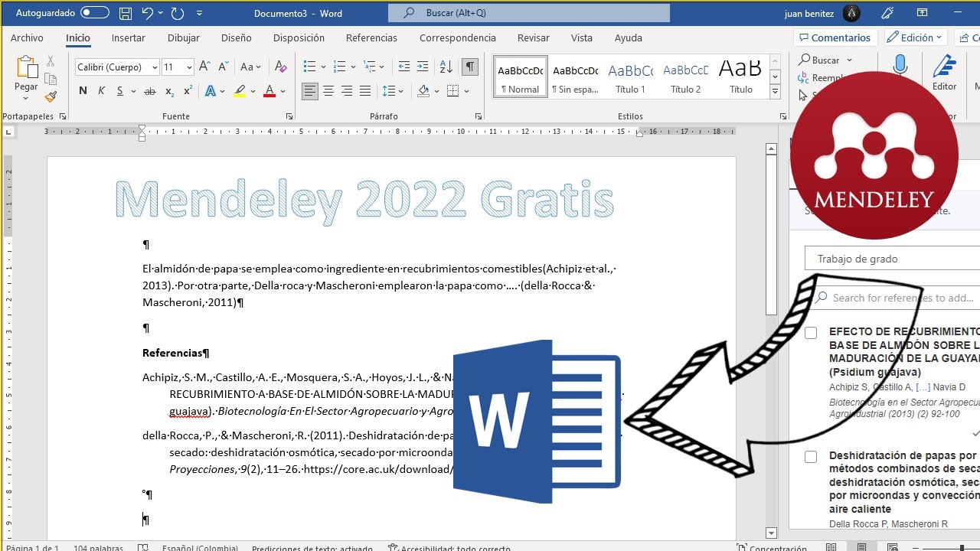The height and width of the screenshot is (551, 980).
Task: Apply the Título 2 style
Action: click(685, 77)
